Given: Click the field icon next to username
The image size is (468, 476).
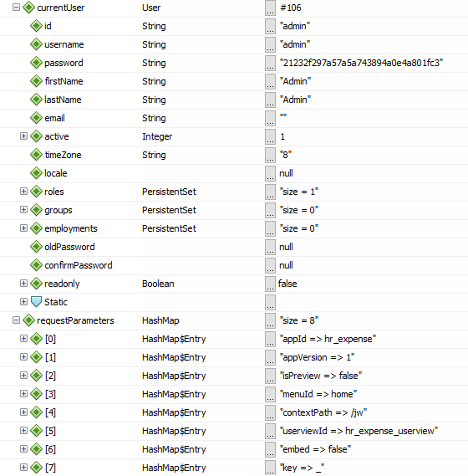Looking at the screenshot, I should click(36, 44).
